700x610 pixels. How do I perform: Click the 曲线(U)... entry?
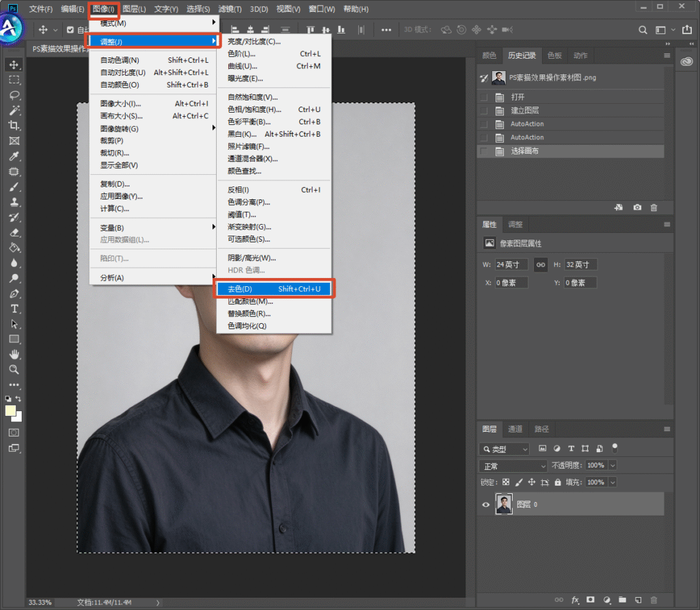click(274, 66)
